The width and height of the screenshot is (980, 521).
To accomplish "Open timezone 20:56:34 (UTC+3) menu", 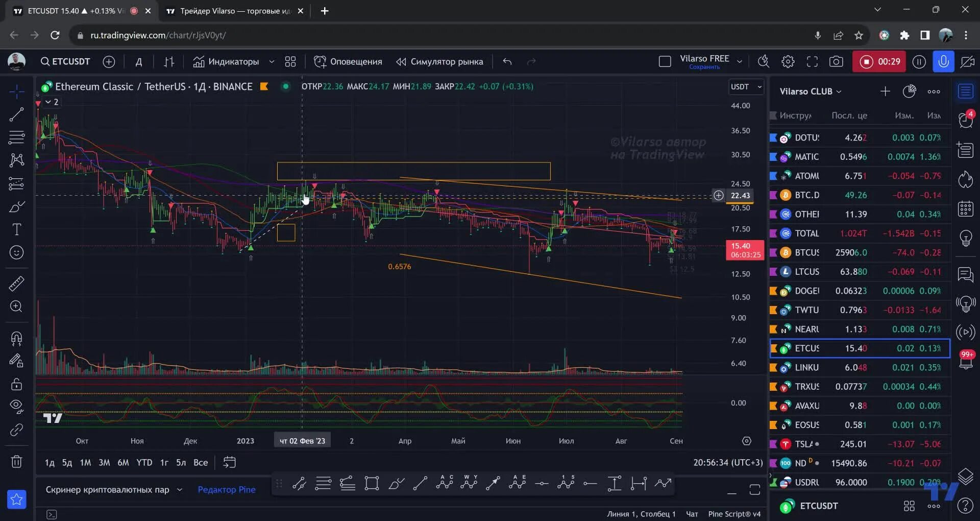I will [x=728, y=463].
